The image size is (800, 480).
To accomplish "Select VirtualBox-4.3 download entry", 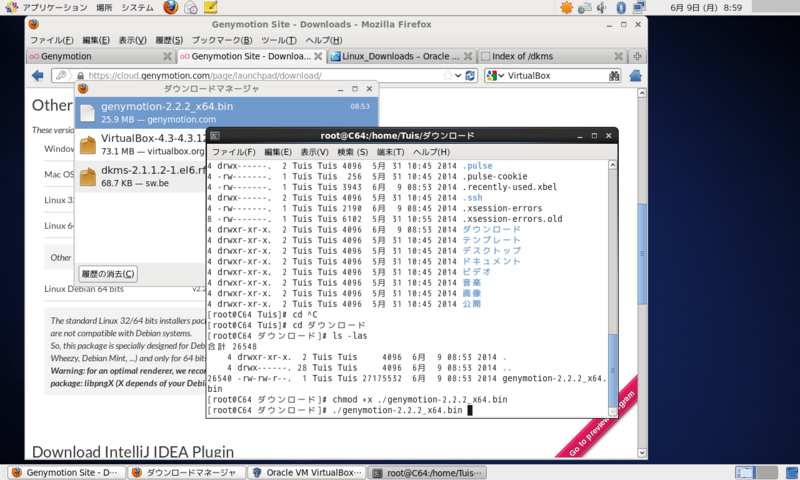I will [x=141, y=144].
